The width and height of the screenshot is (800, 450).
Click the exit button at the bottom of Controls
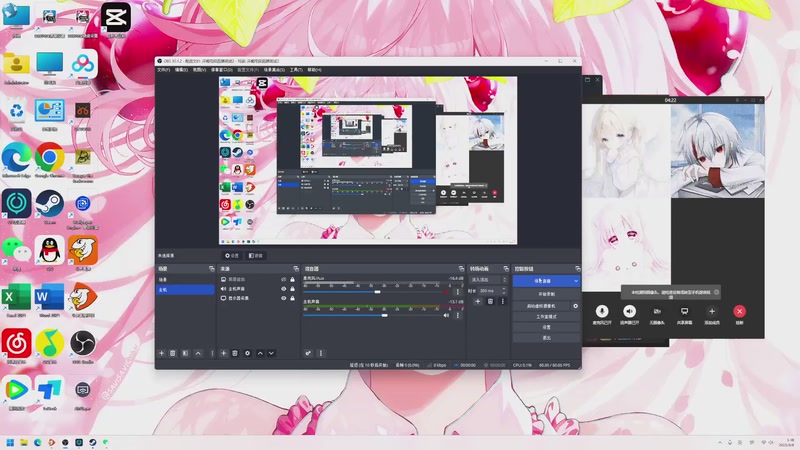pyautogui.click(x=546, y=338)
